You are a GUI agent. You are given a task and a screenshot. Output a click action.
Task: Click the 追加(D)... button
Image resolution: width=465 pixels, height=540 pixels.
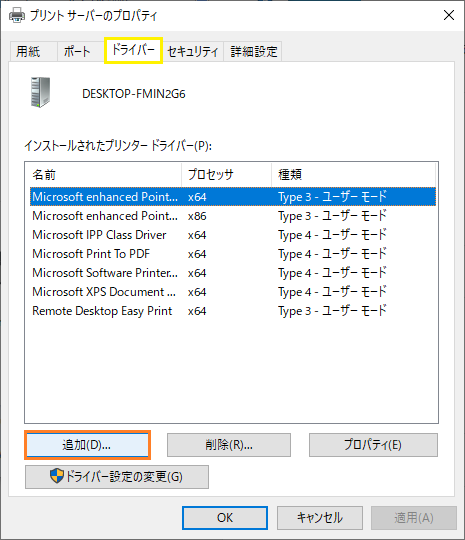pos(87,445)
